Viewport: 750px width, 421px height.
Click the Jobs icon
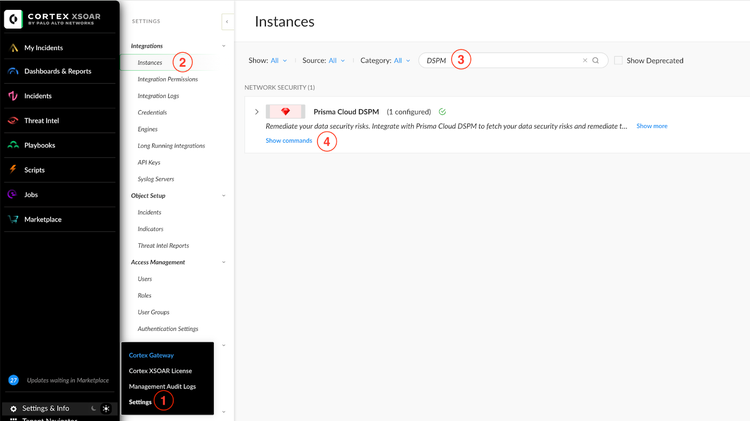[12, 194]
